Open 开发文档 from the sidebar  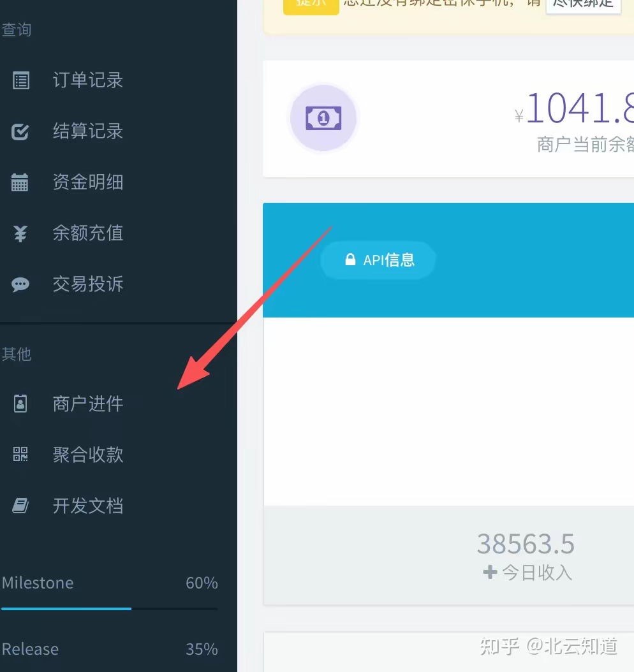[x=88, y=506]
